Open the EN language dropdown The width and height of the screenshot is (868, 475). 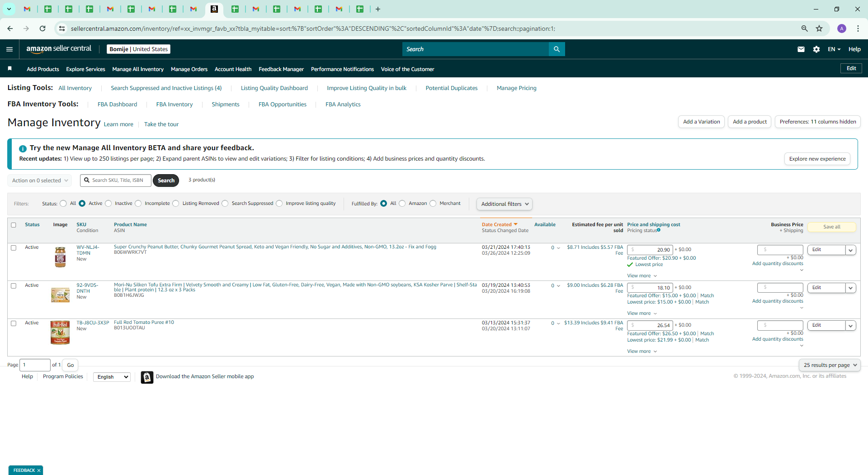[834, 49]
